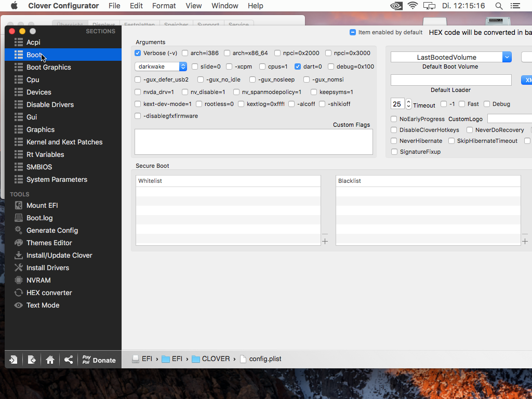Click the PayPal Donate button

point(99,360)
